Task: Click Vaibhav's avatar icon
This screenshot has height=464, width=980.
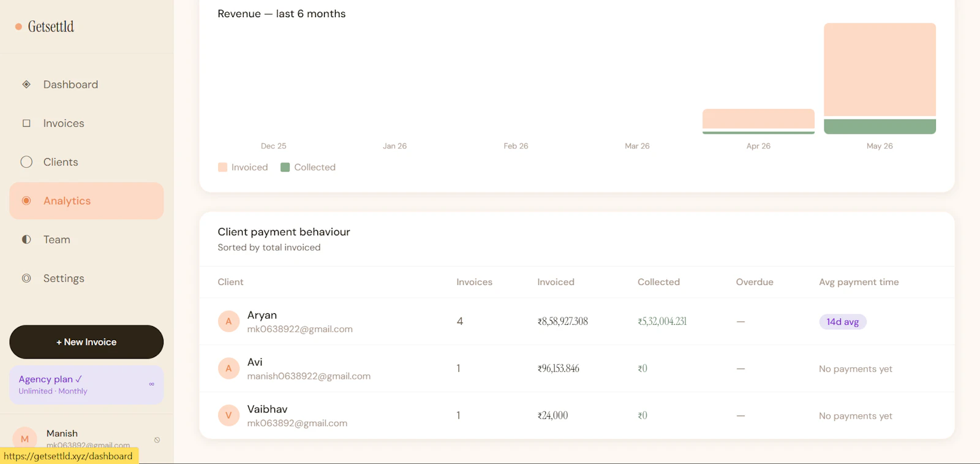Action: tap(228, 416)
